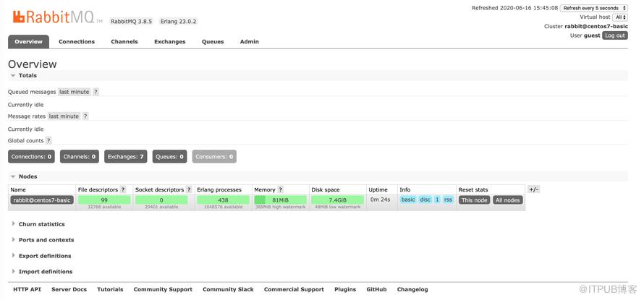
Task: Switch to the Connections tab
Action: [77, 41]
